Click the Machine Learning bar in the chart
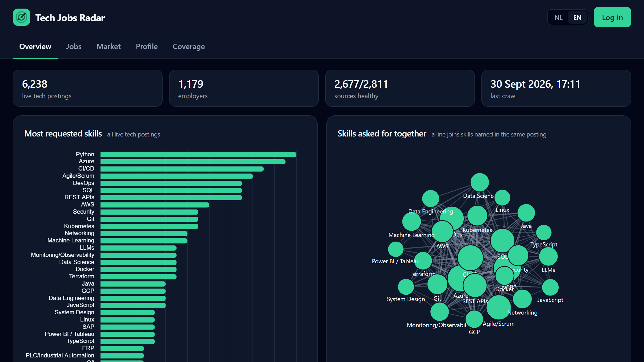The image size is (644, 362). pyautogui.click(x=144, y=241)
